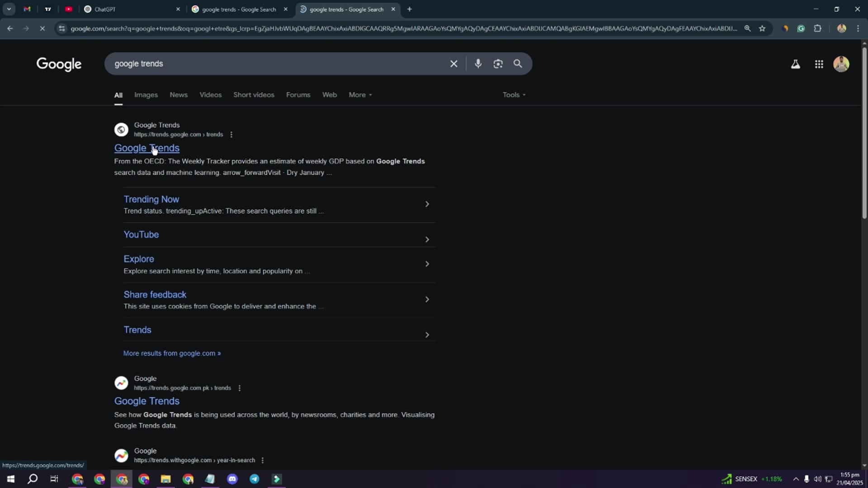Image resolution: width=868 pixels, height=488 pixels.
Task: Open Search Labs flask icon
Action: tap(795, 64)
